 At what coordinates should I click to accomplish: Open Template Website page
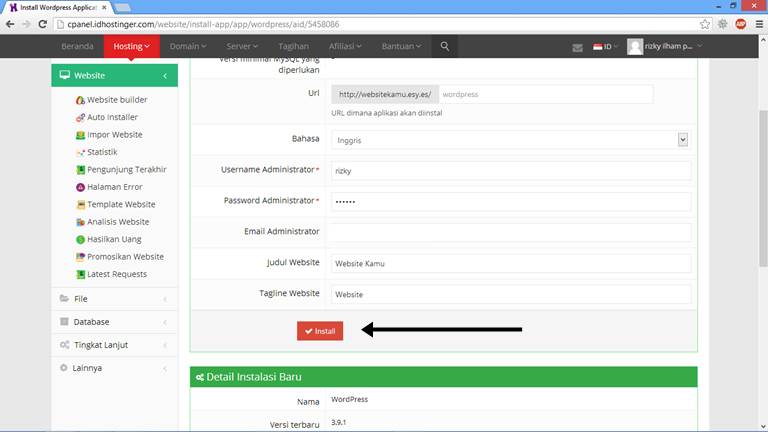click(x=116, y=204)
